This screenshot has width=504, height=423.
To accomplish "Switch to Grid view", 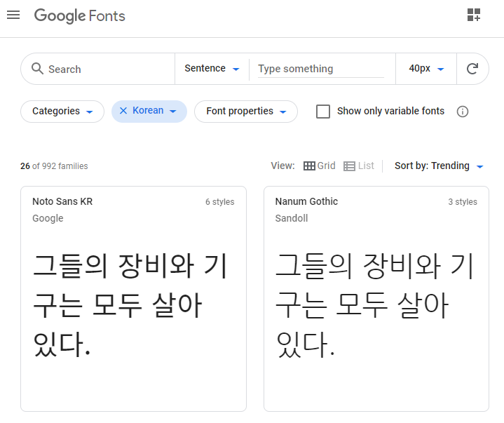I will pos(320,166).
